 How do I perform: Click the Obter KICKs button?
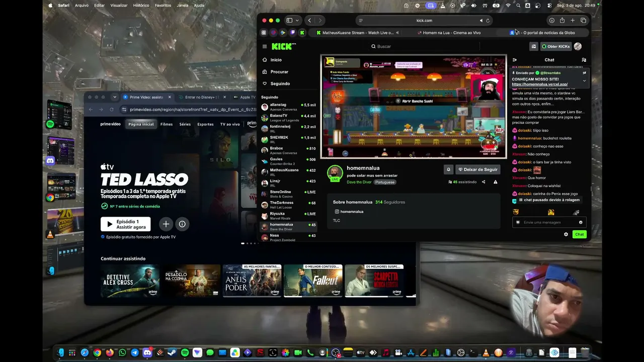(556, 46)
